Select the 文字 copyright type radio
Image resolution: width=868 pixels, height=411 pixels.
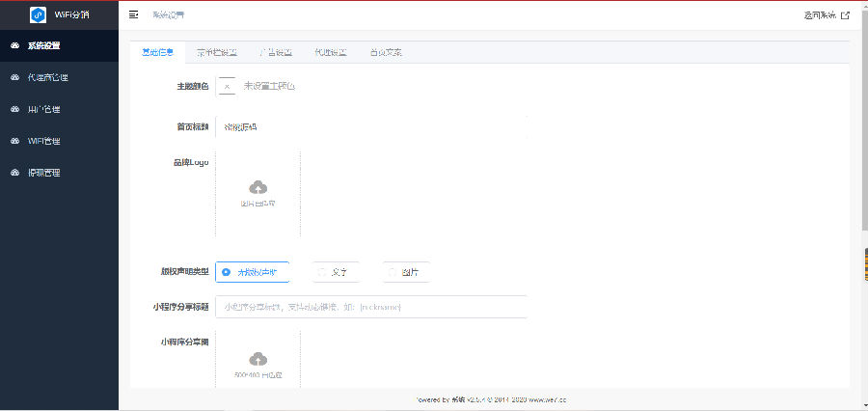pos(336,272)
